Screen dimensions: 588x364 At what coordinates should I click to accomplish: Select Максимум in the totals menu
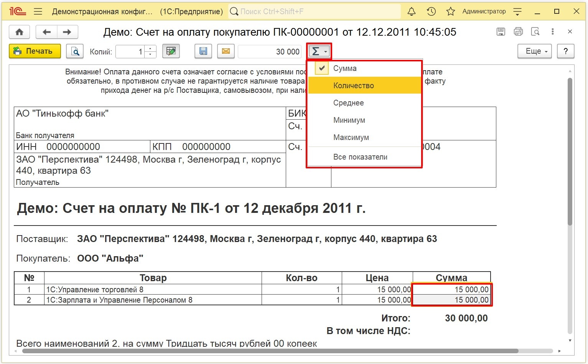(364, 137)
